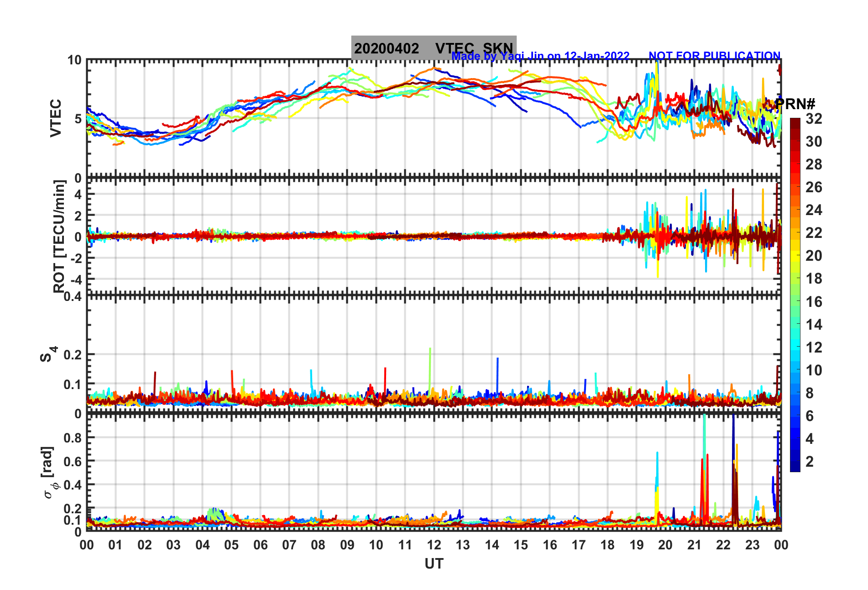
Task: Click colorbar label '6'
Action: (810, 416)
